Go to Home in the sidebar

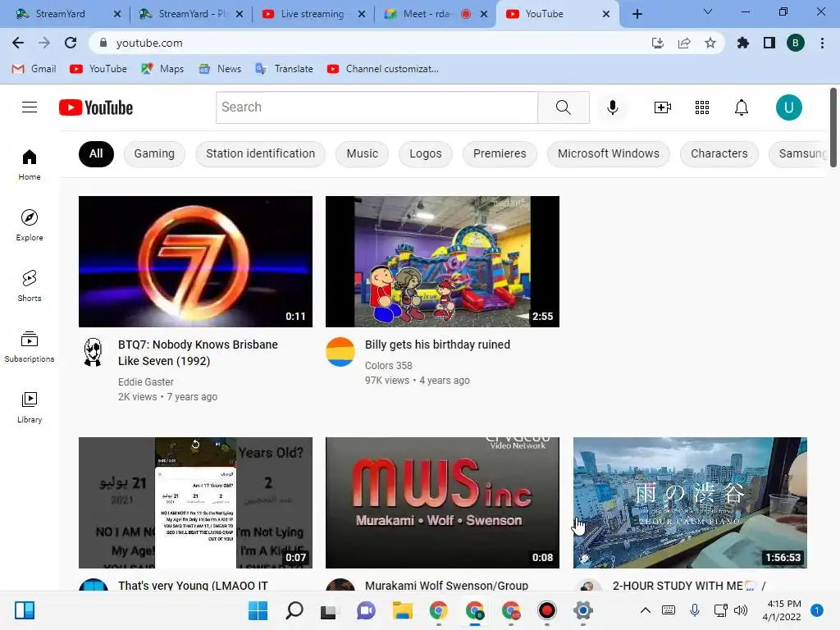30,164
